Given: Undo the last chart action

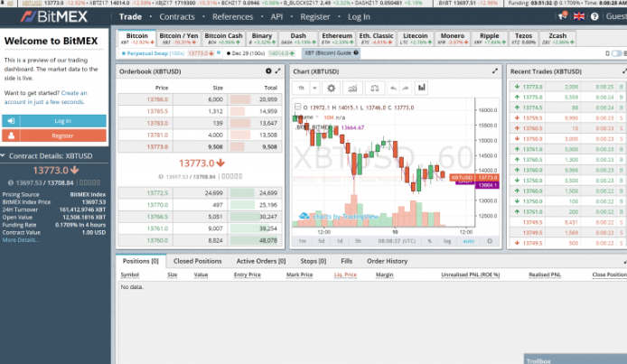Looking at the screenshot, I should (x=394, y=88).
